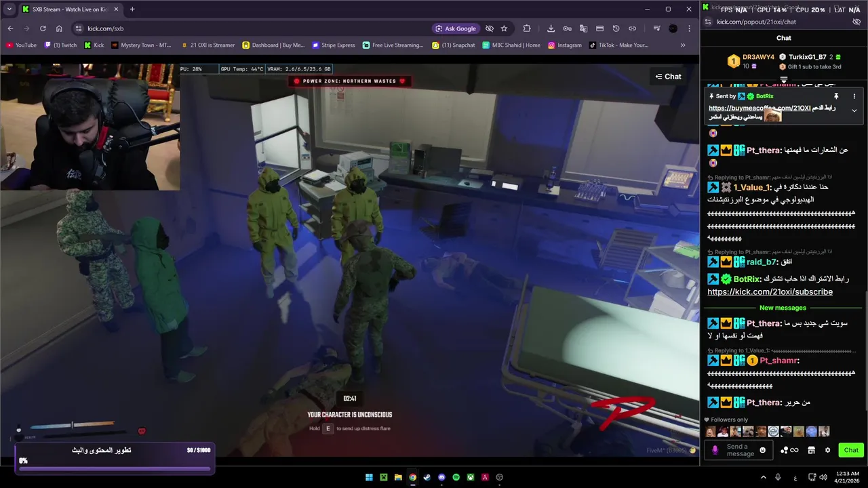Open the browser extensions puzzle icon
868x488 pixels.
coord(527,28)
